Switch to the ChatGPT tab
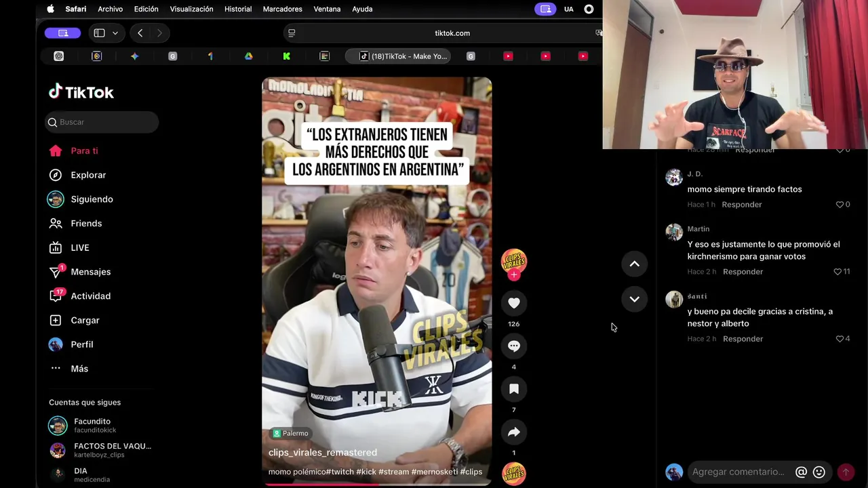This screenshot has height=488, width=868. (59, 56)
